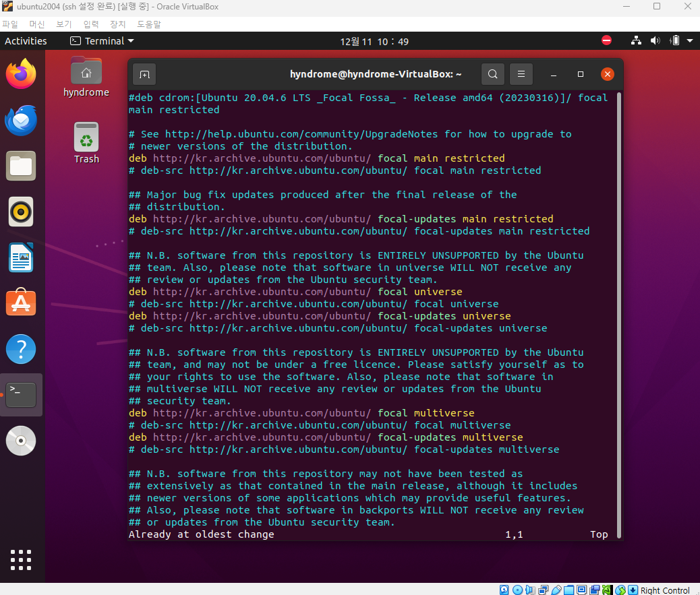Viewport: 700px width, 595px height.
Task: Open the Trash desktop icon
Action: pos(86,143)
